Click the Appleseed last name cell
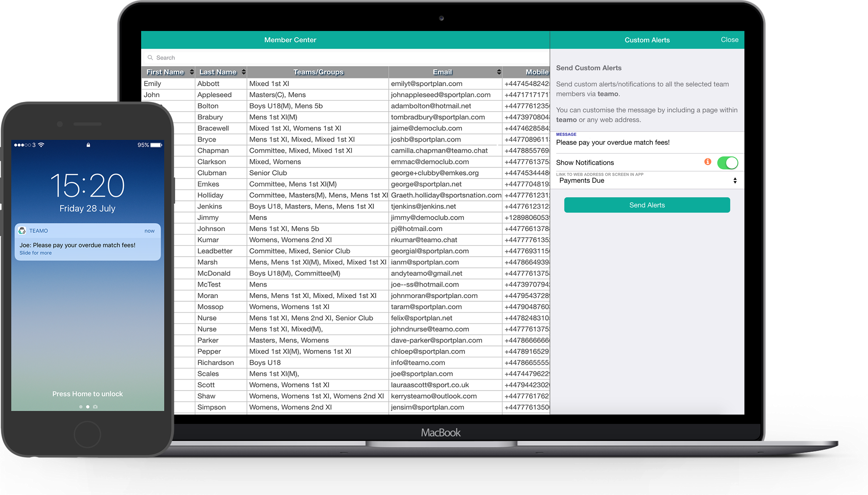 click(x=221, y=95)
